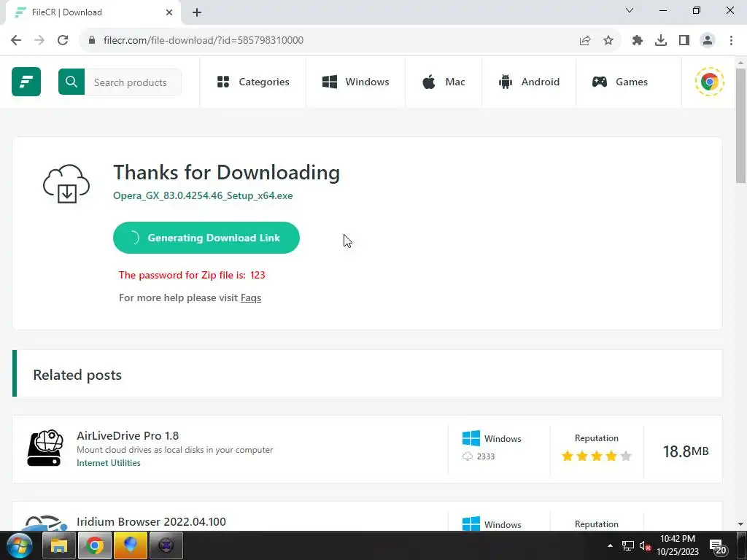Click the Chrome taskbar icon
This screenshot has width=747, height=560.
click(x=95, y=545)
